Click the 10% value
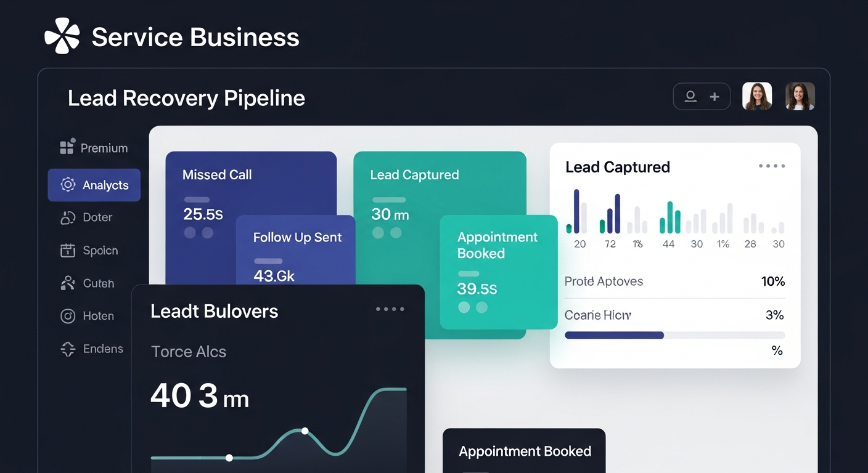Viewport: 868px width, 473px height. click(773, 281)
